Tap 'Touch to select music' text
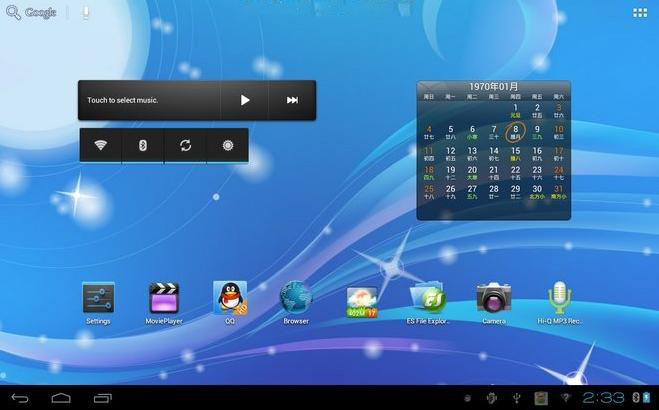 (123, 100)
